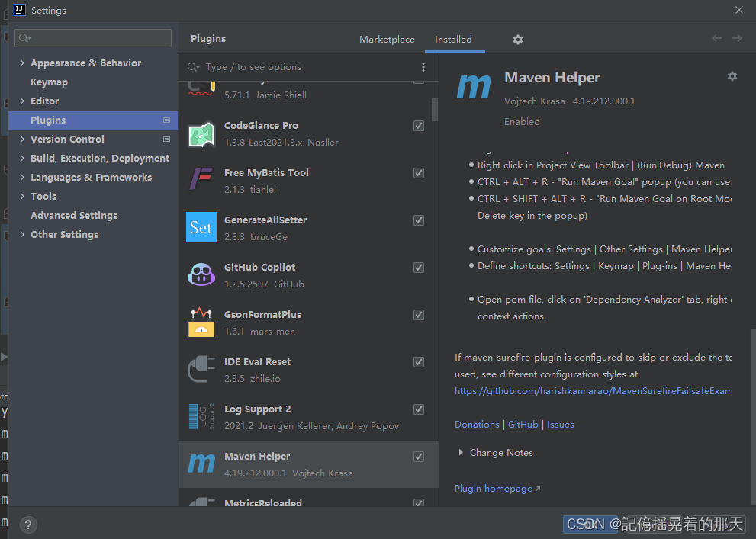Toggle the MetricsReloaded checkbox
The height and width of the screenshot is (539, 756).
coord(419,502)
